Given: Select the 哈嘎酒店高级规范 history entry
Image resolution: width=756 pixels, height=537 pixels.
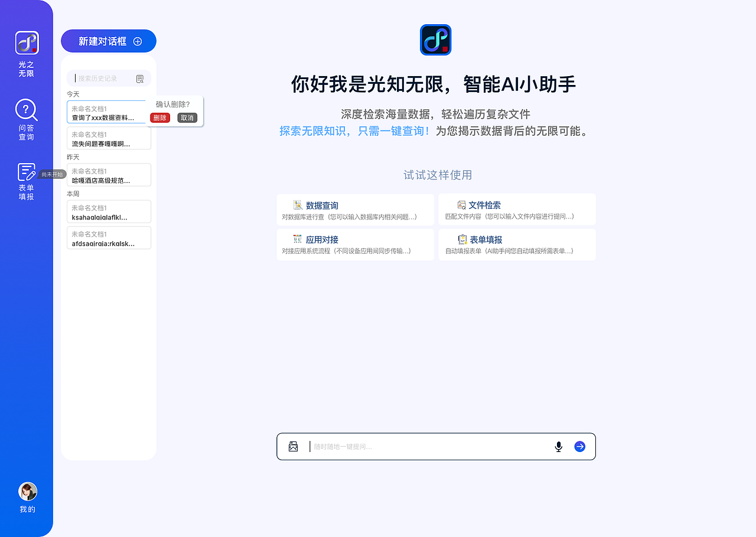Looking at the screenshot, I should point(109,175).
